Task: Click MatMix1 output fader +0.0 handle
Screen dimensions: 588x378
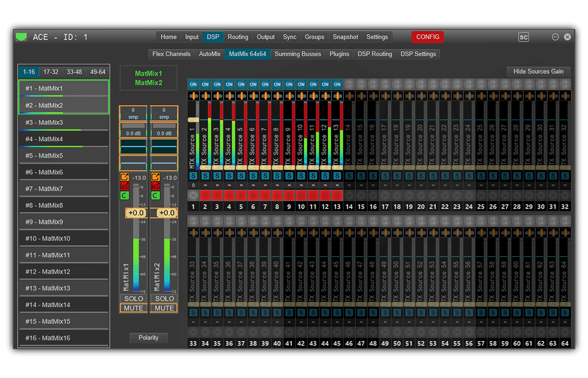Action: pyautogui.click(x=136, y=213)
